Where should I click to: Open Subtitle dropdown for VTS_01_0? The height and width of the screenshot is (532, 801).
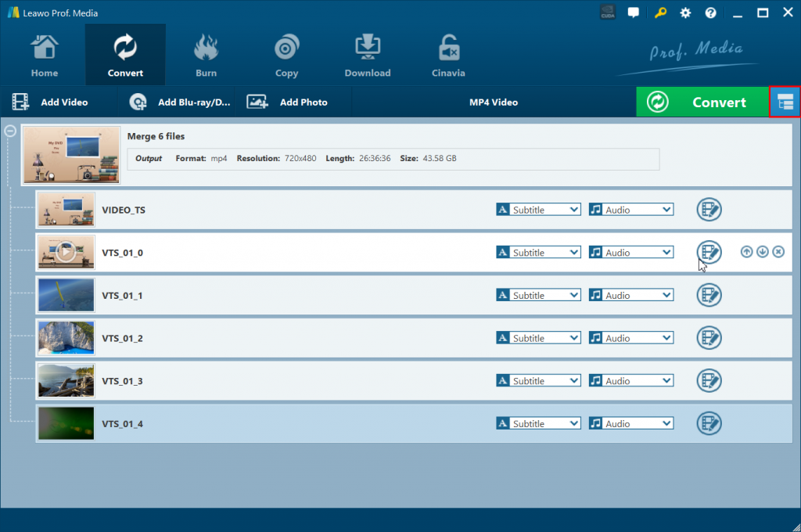[538, 253]
